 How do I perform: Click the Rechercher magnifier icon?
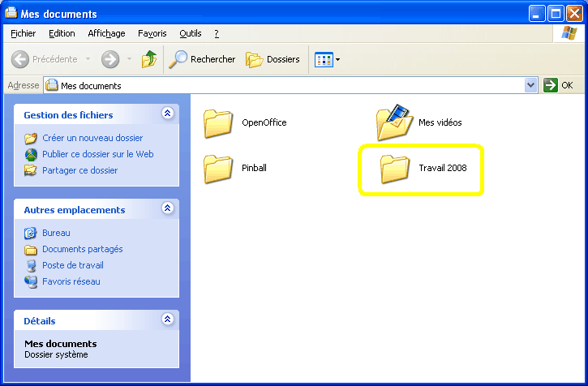point(178,59)
